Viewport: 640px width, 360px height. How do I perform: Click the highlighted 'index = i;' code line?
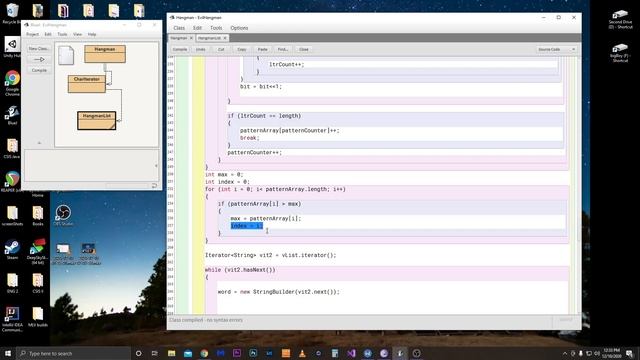tap(247, 226)
